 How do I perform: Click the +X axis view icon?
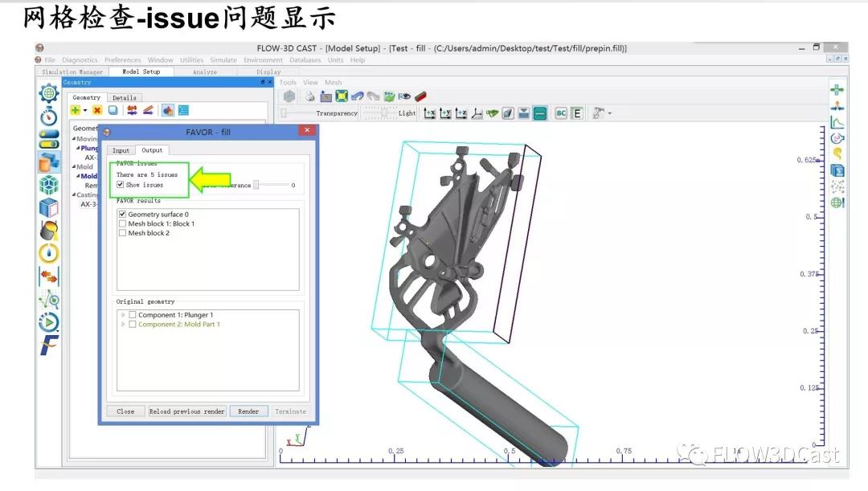(x=429, y=113)
